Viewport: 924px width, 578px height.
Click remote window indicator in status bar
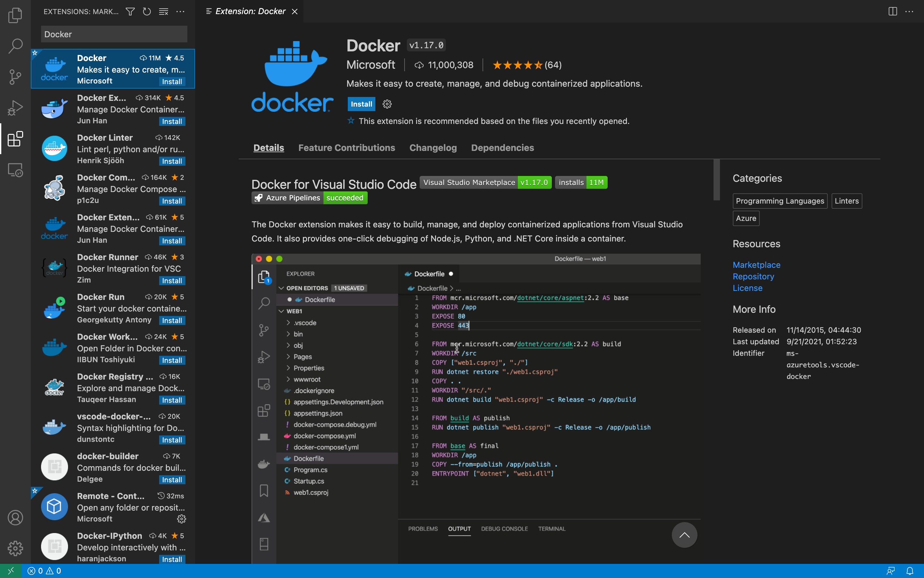coord(11,571)
